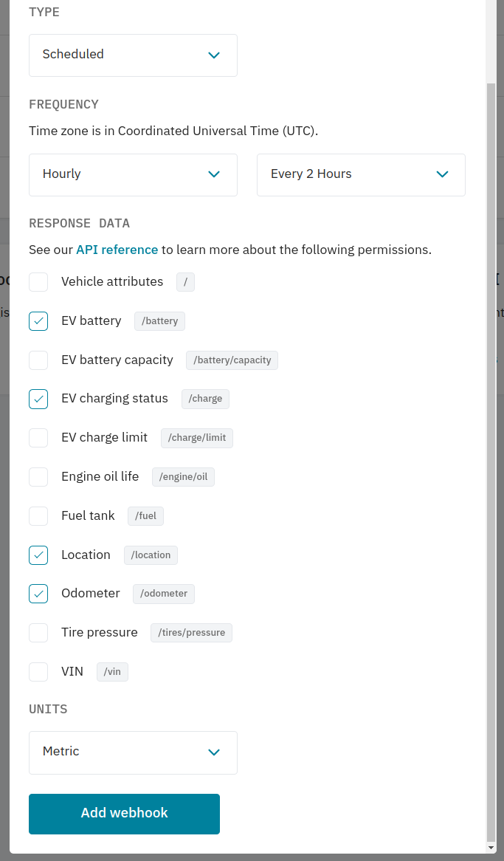Click the EV battery capacity label

click(117, 360)
